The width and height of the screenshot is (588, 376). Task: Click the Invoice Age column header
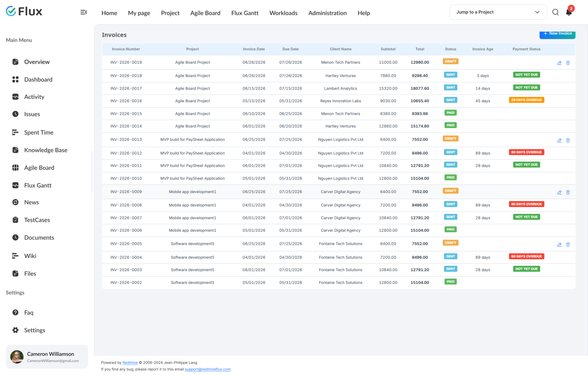click(x=483, y=49)
